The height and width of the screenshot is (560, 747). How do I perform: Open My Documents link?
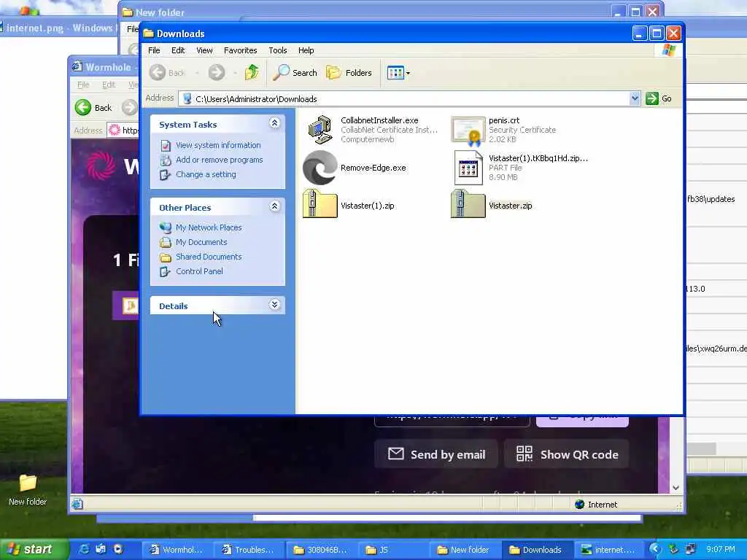pos(201,242)
